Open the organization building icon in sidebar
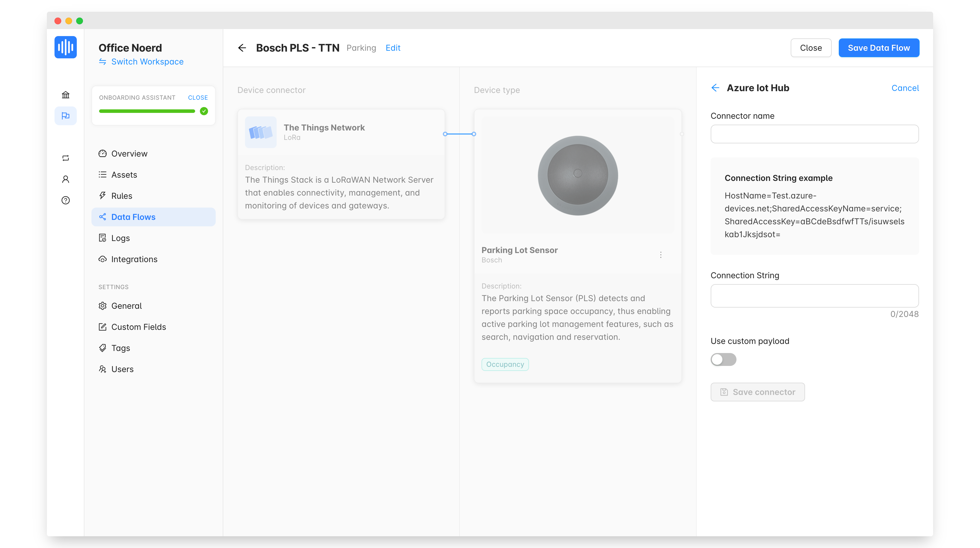Image resolution: width=980 pixels, height=548 pixels. click(x=65, y=95)
